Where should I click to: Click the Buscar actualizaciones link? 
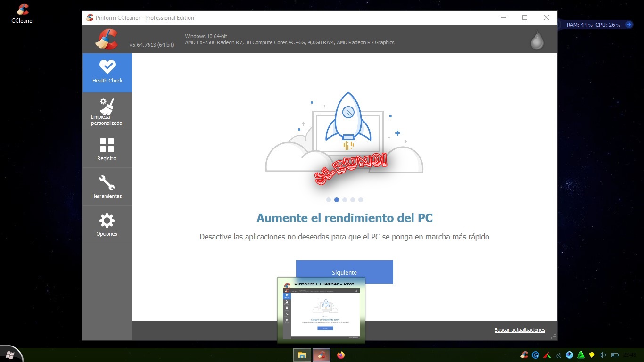click(x=520, y=330)
